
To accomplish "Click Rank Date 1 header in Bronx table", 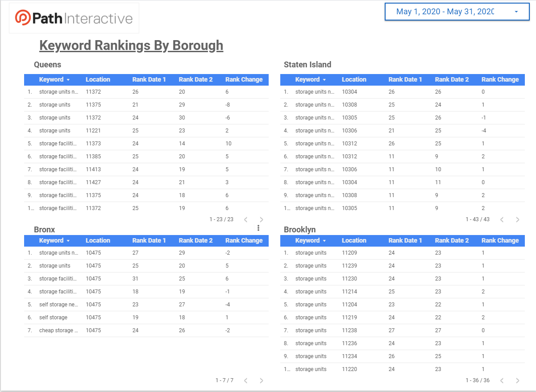I will point(149,240).
